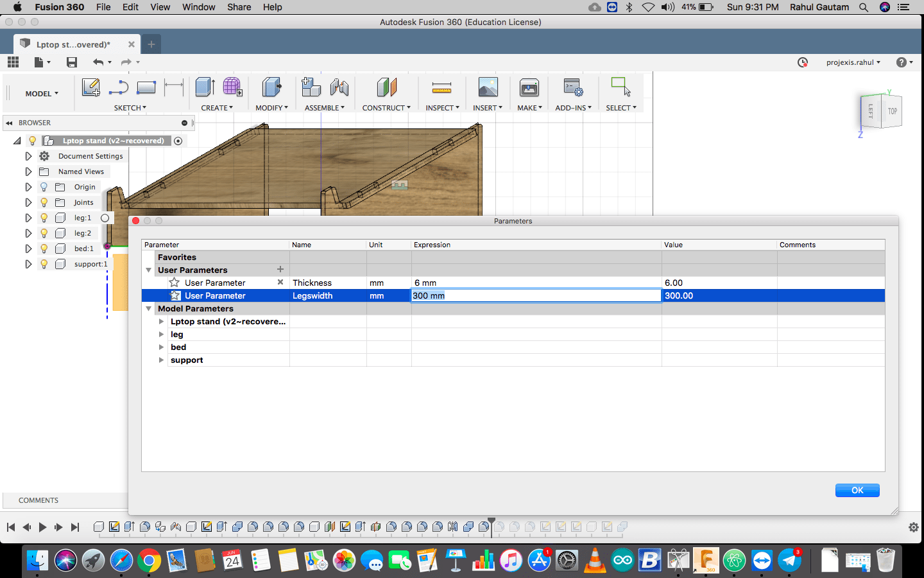924x578 pixels.
Task: Click the Legswidth expression field
Action: pos(536,295)
